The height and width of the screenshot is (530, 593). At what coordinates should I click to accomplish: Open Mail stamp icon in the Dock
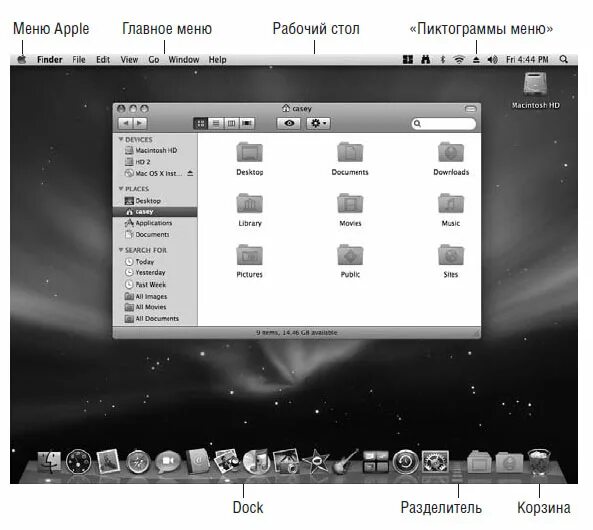108,462
